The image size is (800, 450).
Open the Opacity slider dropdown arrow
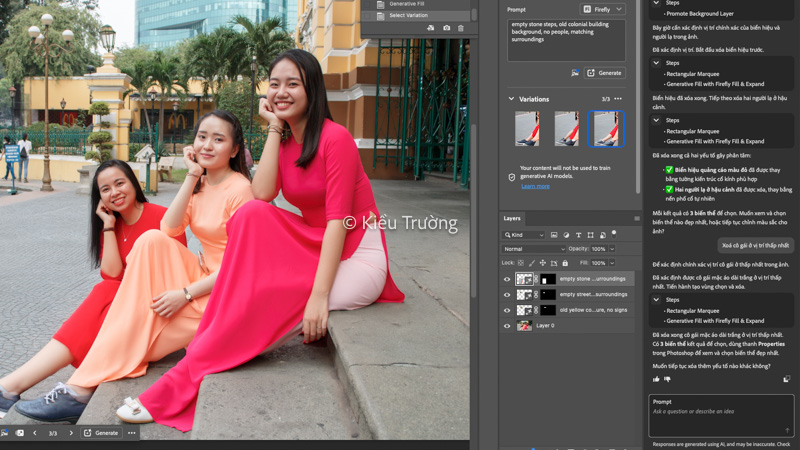[612, 249]
